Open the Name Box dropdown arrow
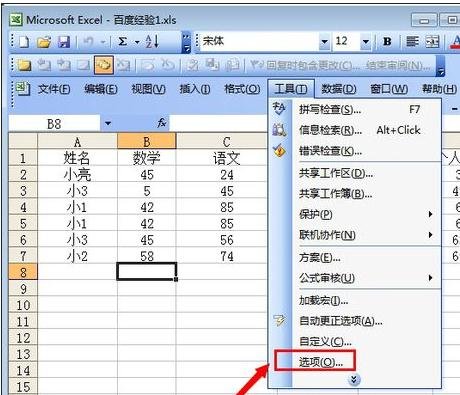The width and height of the screenshot is (460, 395). tap(107, 124)
